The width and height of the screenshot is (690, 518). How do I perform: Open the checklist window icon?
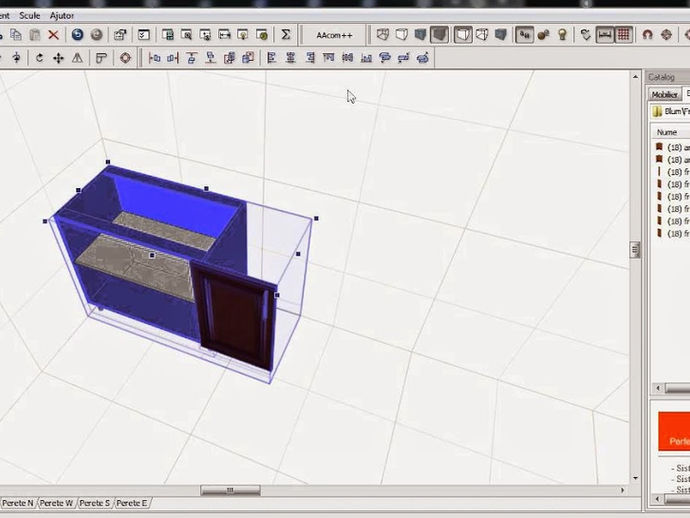point(144,34)
